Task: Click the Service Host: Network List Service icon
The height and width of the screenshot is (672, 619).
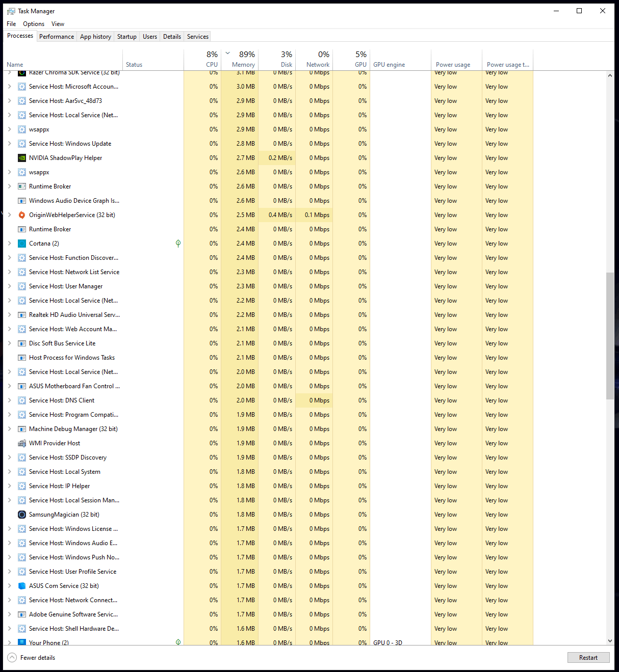Action: tap(22, 272)
